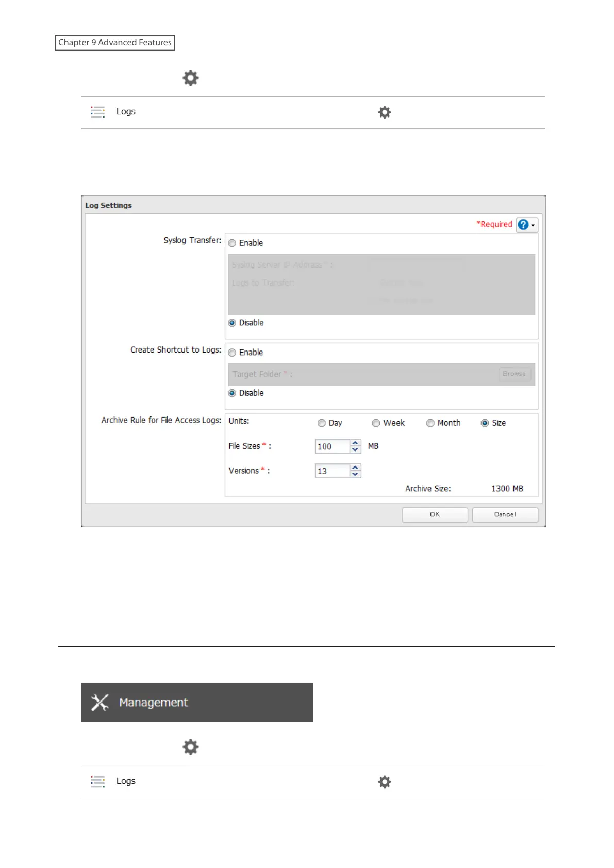Decrease the Versions value with down arrow

tap(355, 475)
